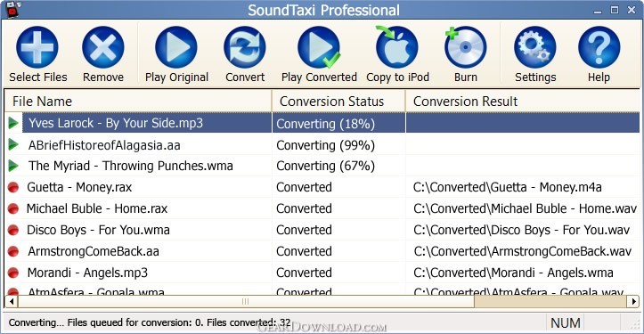Viewport: 644px width, 334px height.
Task: Maximize the SoundTaxi Professional window
Action: point(615,11)
